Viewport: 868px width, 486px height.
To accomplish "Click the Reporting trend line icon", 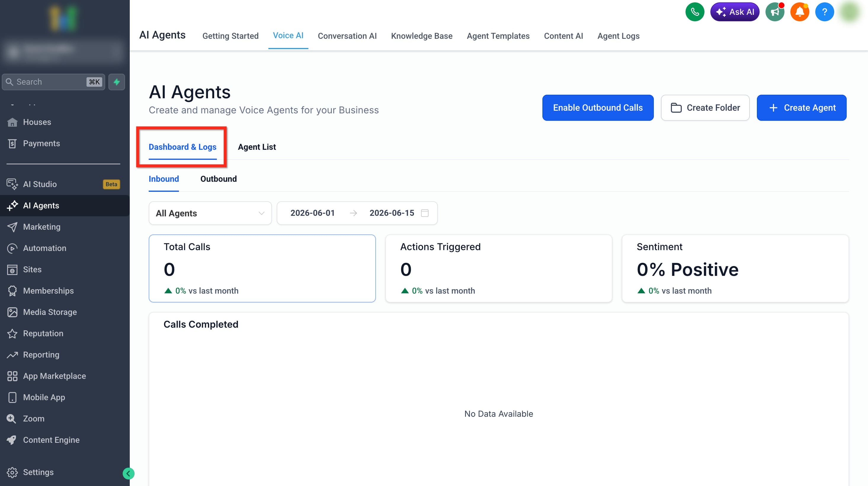I will (12, 355).
